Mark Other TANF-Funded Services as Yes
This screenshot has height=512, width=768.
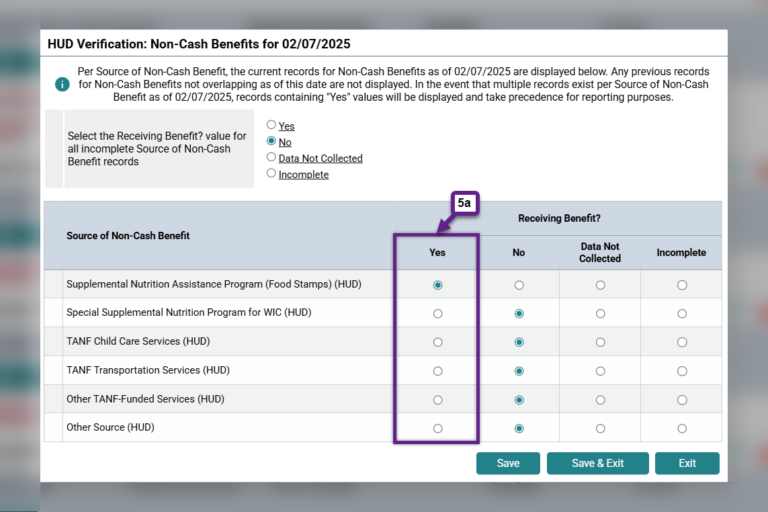437,400
